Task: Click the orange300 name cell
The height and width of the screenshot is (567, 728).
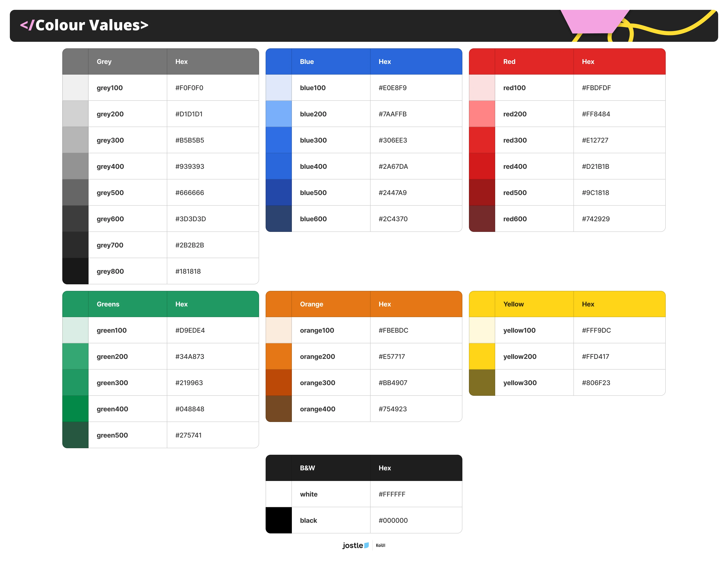Action: pyautogui.click(x=331, y=382)
